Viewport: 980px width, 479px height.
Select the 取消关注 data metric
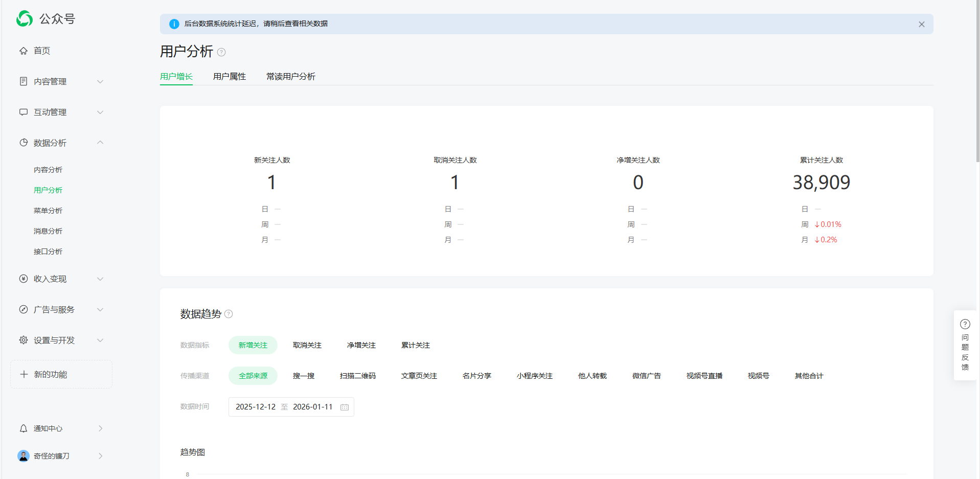click(307, 345)
